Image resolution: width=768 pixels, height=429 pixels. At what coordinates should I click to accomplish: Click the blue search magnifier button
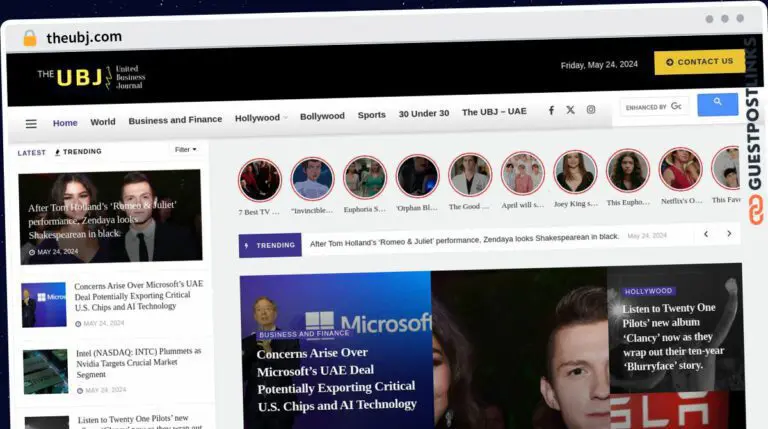(717, 103)
